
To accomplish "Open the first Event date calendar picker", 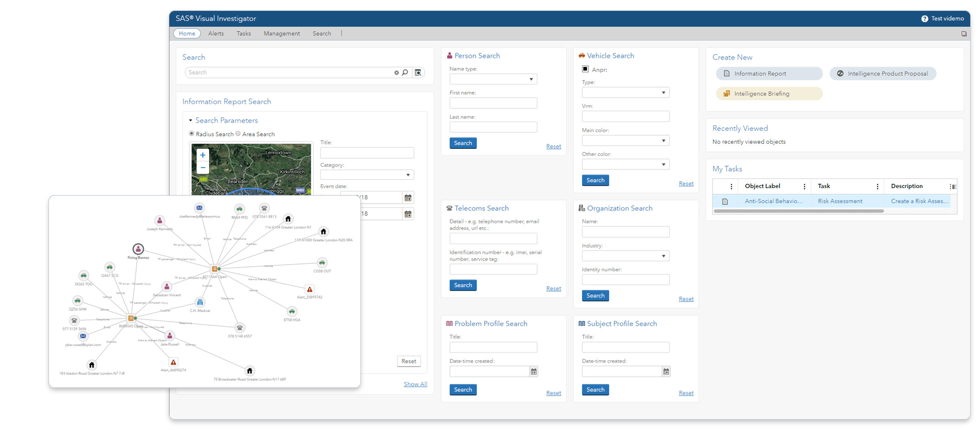I will click(408, 197).
